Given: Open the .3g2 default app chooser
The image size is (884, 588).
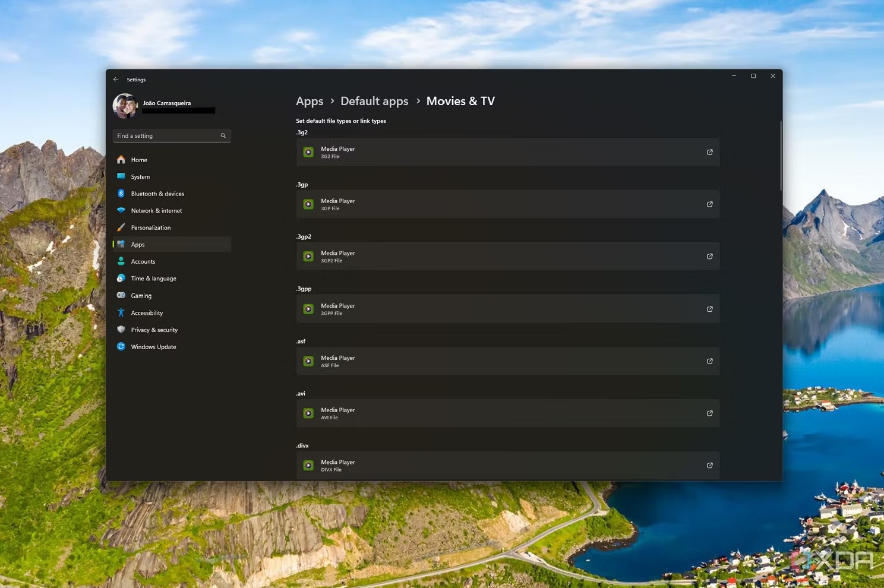Looking at the screenshot, I should coord(507,152).
